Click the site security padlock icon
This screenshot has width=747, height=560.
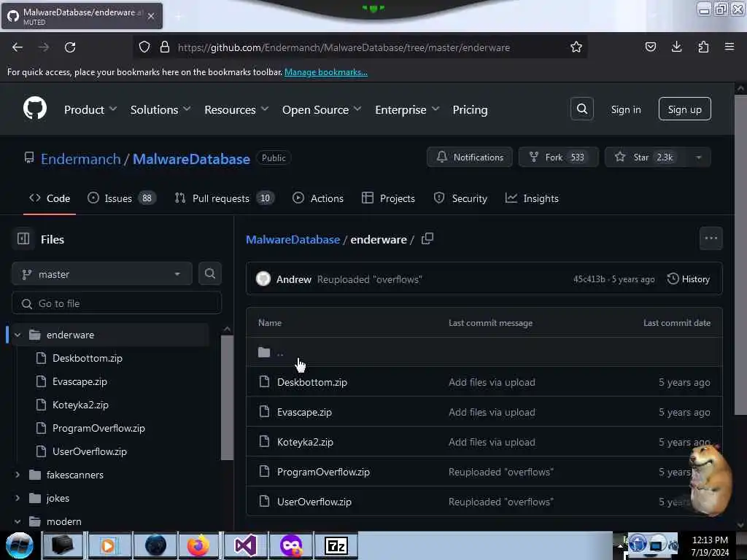(x=165, y=47)
